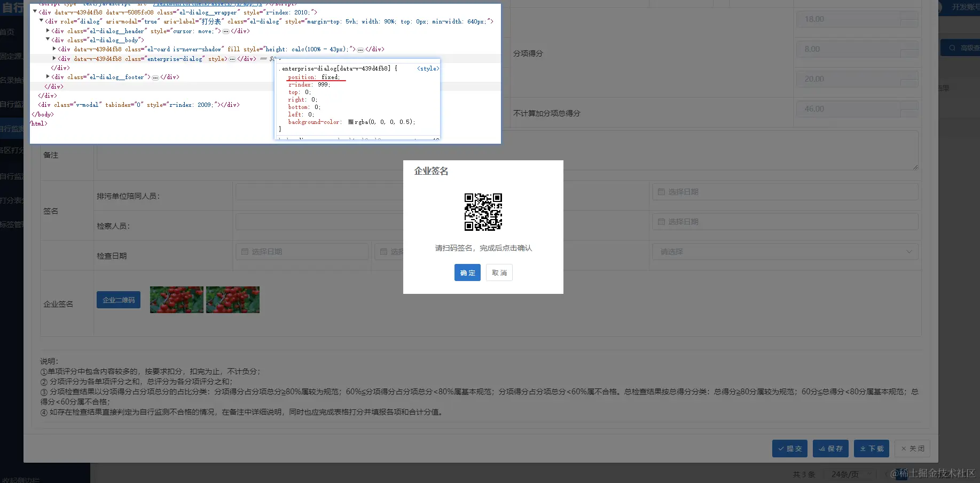Expand the enterprise-dialog div node
This screenshot has width=980, height=483.
coord(54,58)
